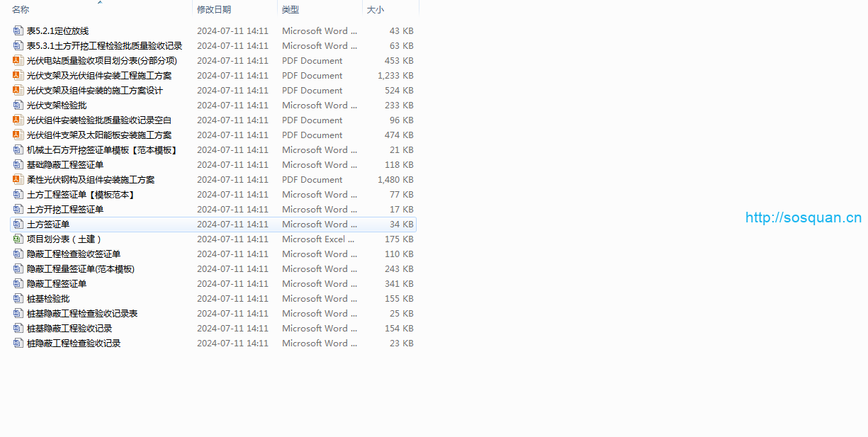Sort files by 修改日期 column header
This screenshot has height=437, width=868.
pyautogui.click(x=214, y=10)
